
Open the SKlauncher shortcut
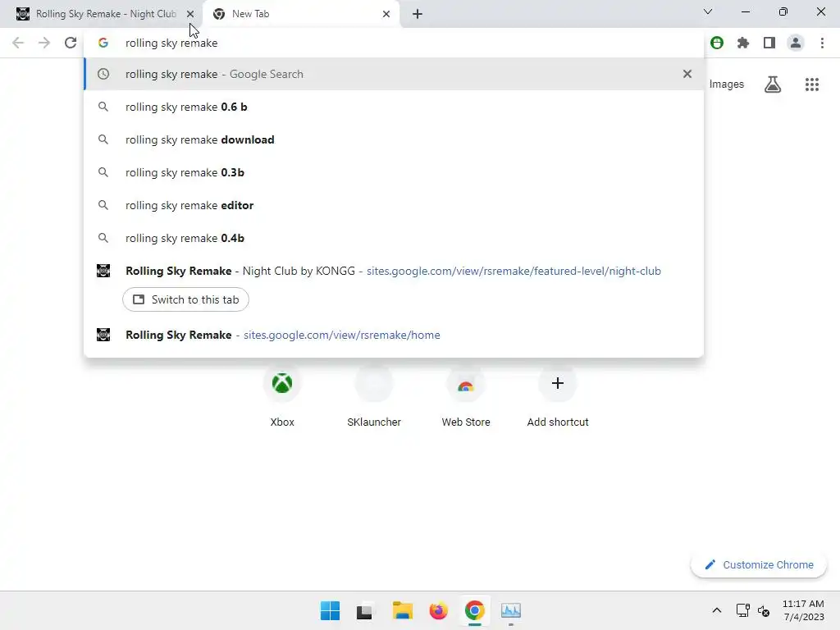374,396
